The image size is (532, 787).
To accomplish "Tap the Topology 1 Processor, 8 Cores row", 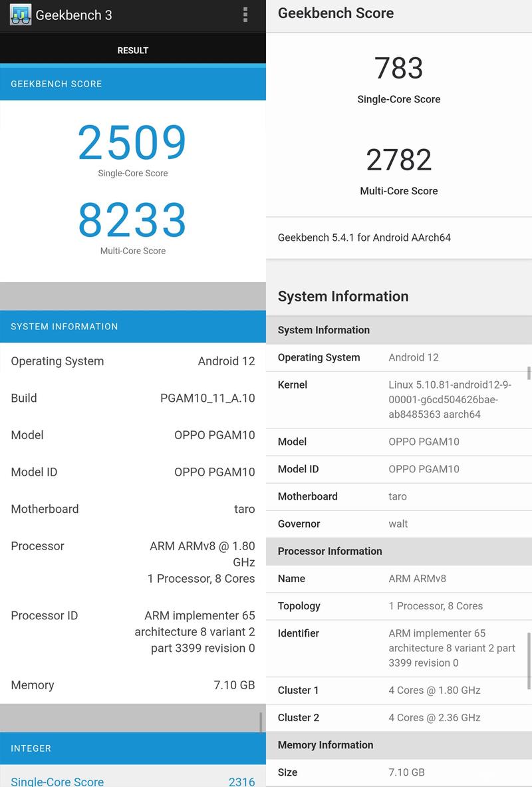I will [399, 606].
